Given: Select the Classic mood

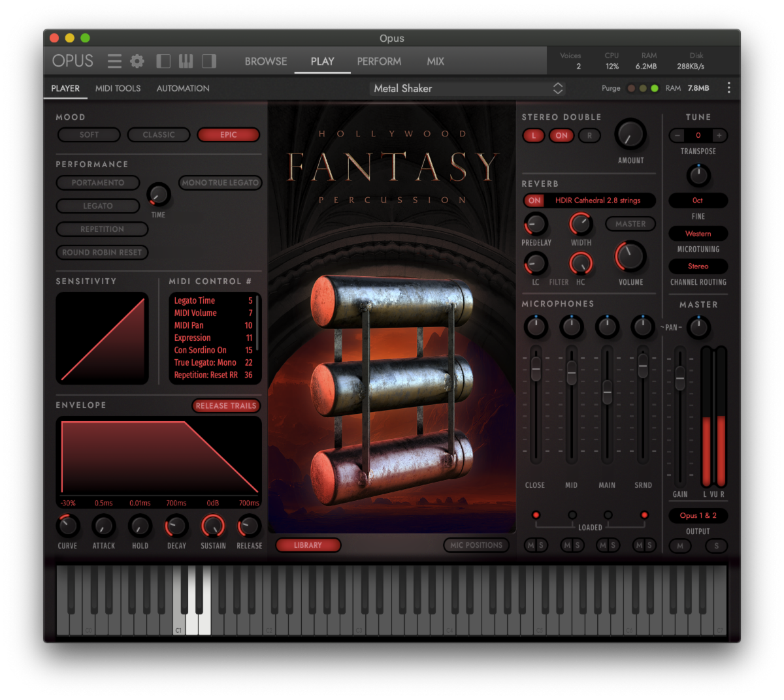Looking at the screenshot, I should 159,135.
